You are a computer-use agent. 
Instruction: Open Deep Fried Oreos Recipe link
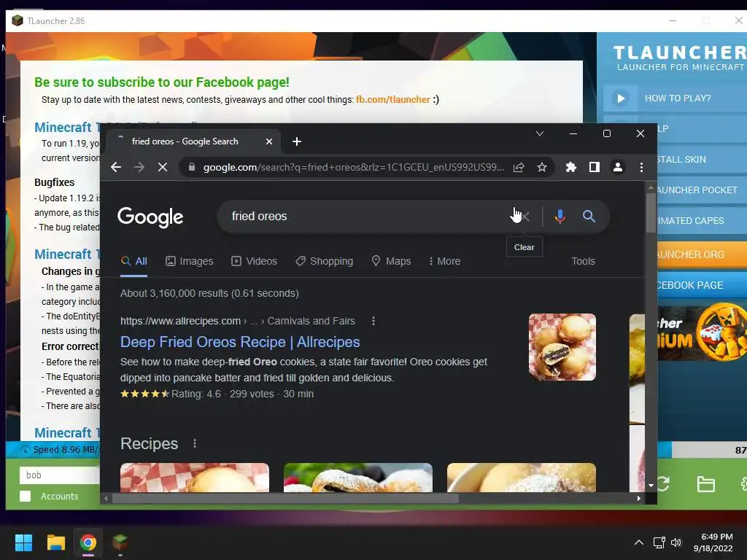tap(240, 342)
